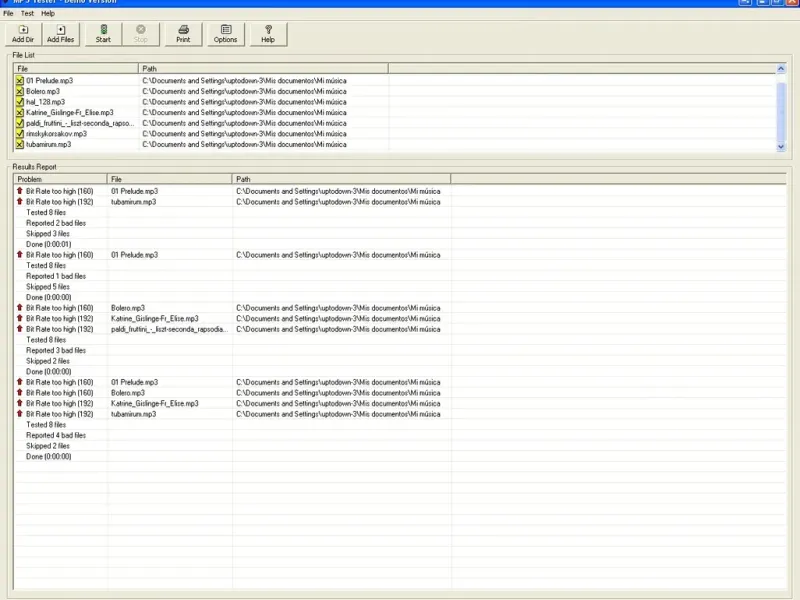Sort results by Path column header
800x600 pixels.
341,179
